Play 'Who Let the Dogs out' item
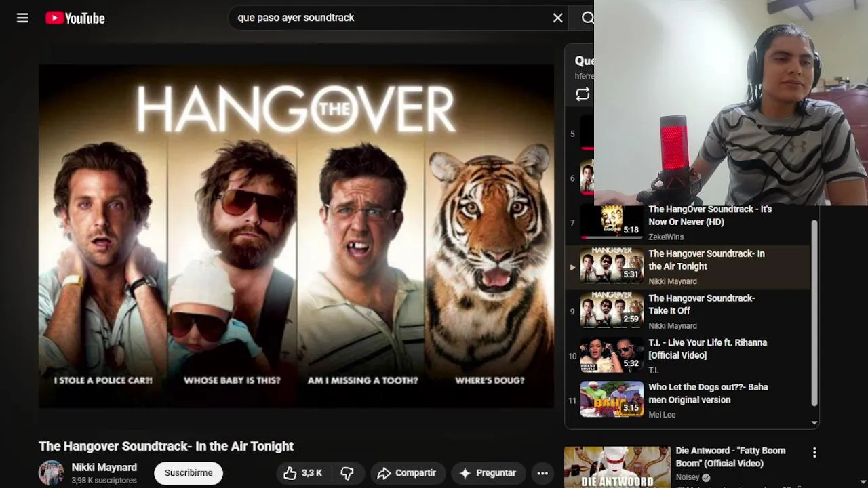The image size is (868, 488). 708,394
